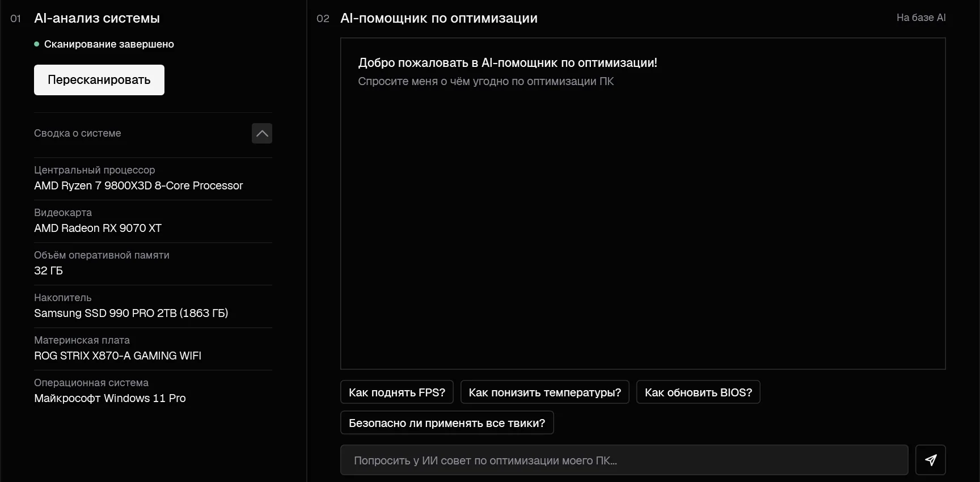
Task: Click Майкрософт Windows 11 Pro value
Action: pyautogui.click(x=110, y=398)
